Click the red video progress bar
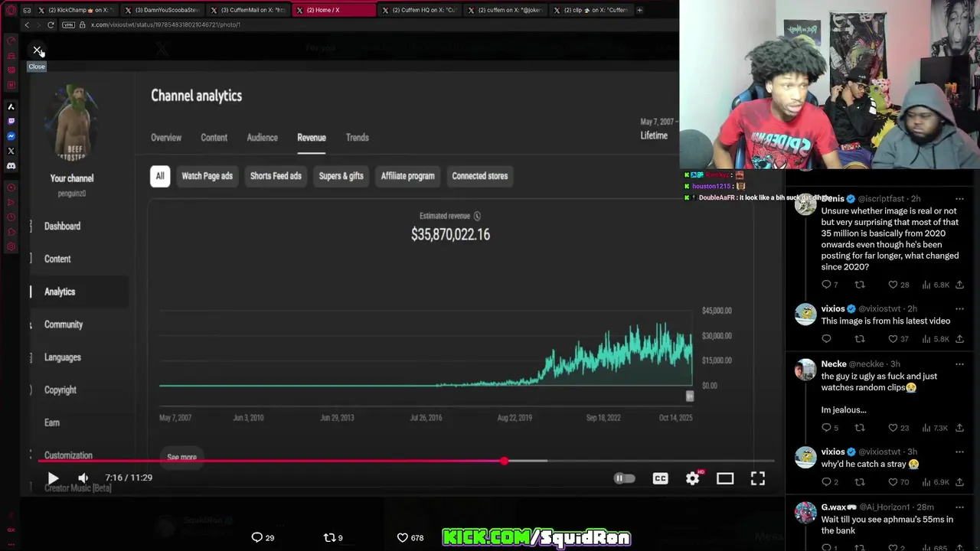Image resolution: width=980 pixels, height=551 pixels. coord(406,461)
